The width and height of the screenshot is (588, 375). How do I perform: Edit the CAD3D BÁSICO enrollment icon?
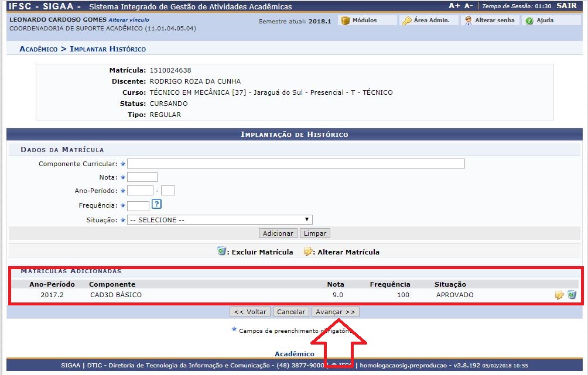point(559,295)
